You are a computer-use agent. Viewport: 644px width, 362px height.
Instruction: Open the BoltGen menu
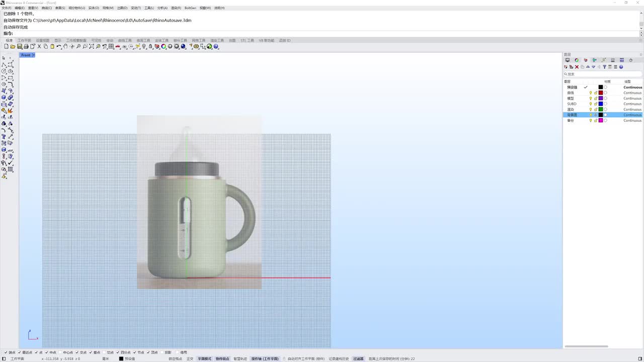pyautogui.click(x=190, y=8)
